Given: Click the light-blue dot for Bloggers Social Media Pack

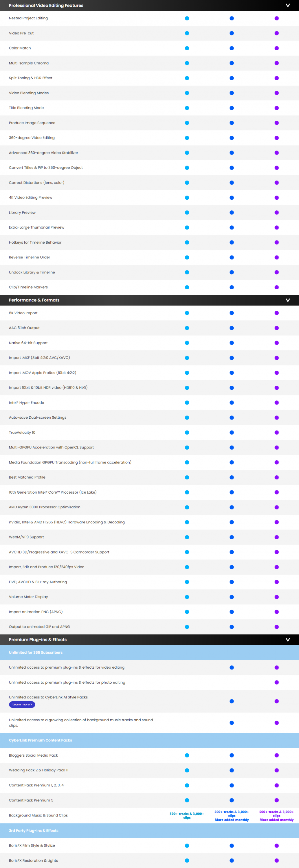Looking at the screenshot, I should click(x=187, y=755).
